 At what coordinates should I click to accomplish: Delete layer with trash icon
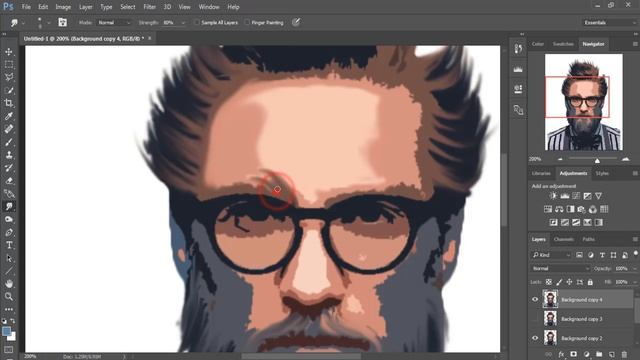pos(624,354)
